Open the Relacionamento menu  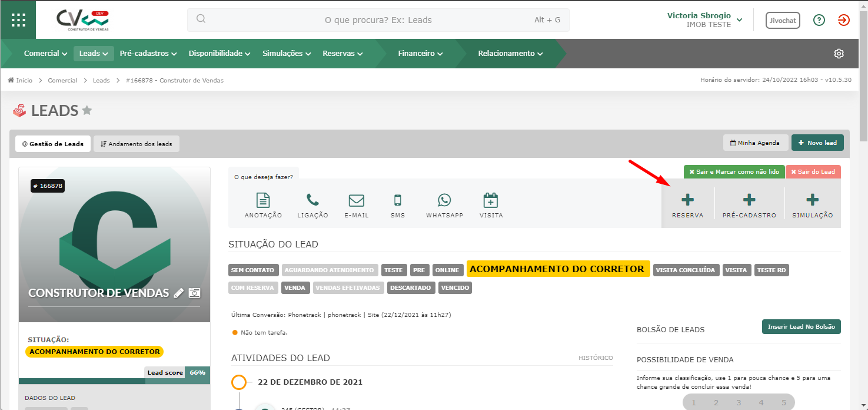pos(510,54)
